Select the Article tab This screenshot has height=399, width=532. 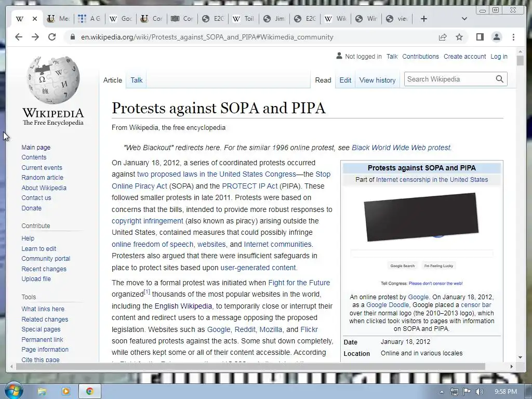[x=113, y=80]
